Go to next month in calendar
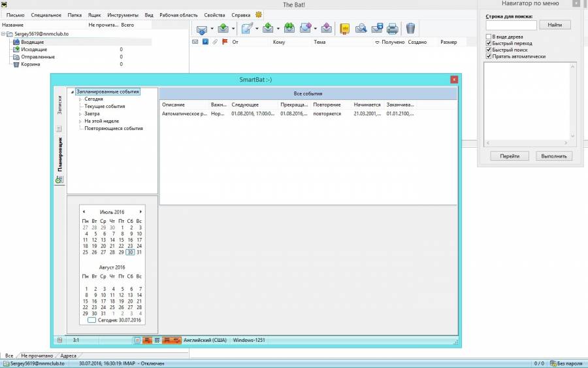 tap(140, 212)
